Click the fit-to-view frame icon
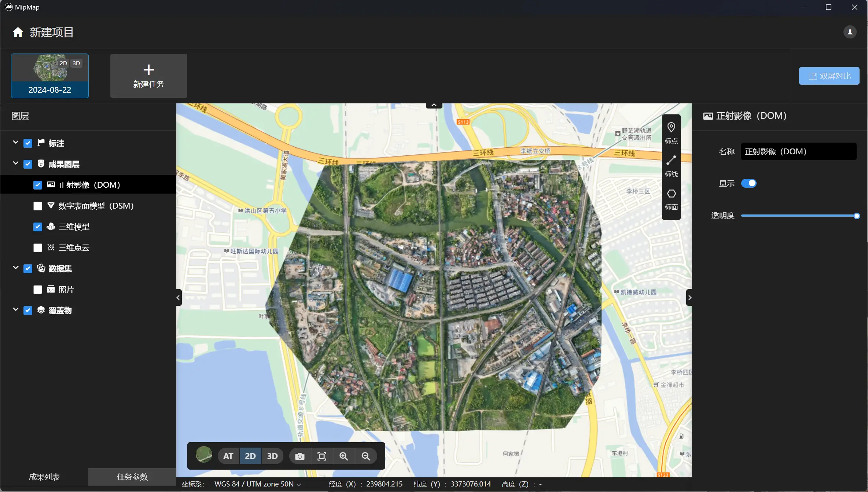Viewport: 868px width, 492px height. (x=321, y=456)
